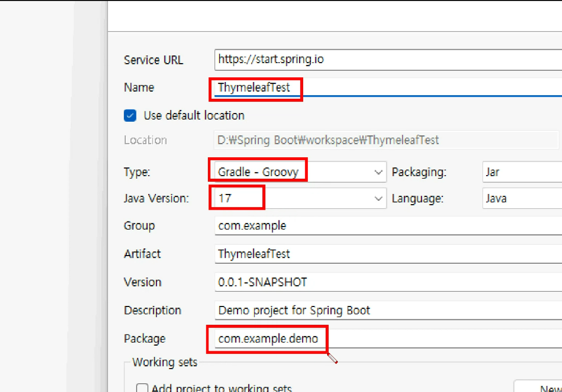Click the Working sets group label
This screenshot has height=392, width=562.
click(165, 362)
